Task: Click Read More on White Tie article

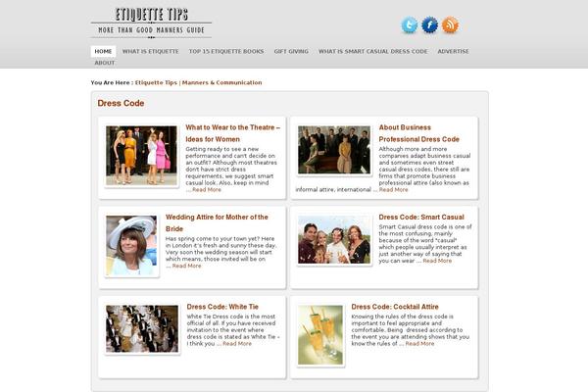Action: coord(237,344)
